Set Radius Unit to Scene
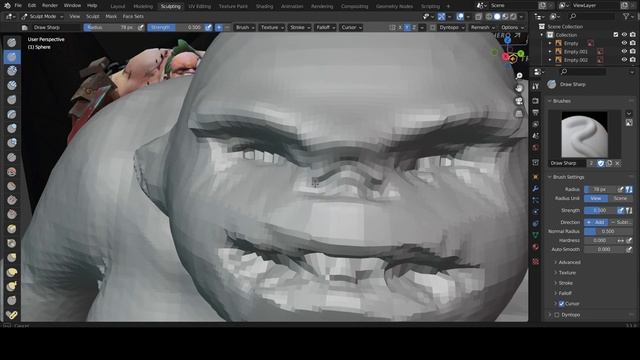 pyautogui.click(x=620, y=198)
